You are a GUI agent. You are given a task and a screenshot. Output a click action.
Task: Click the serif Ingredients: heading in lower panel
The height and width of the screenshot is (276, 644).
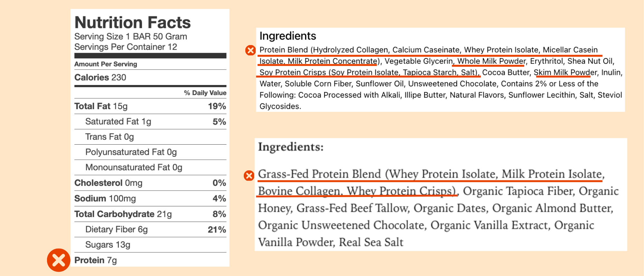291,147
